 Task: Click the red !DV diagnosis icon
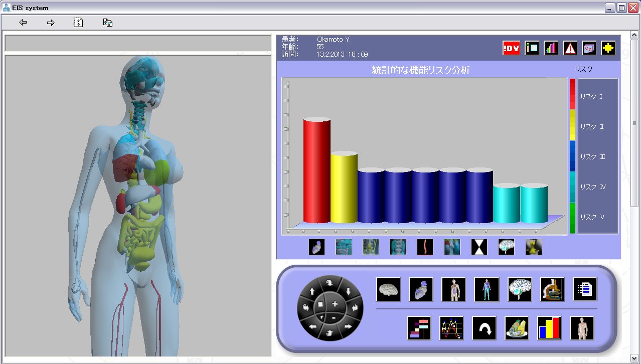point(511,48)
